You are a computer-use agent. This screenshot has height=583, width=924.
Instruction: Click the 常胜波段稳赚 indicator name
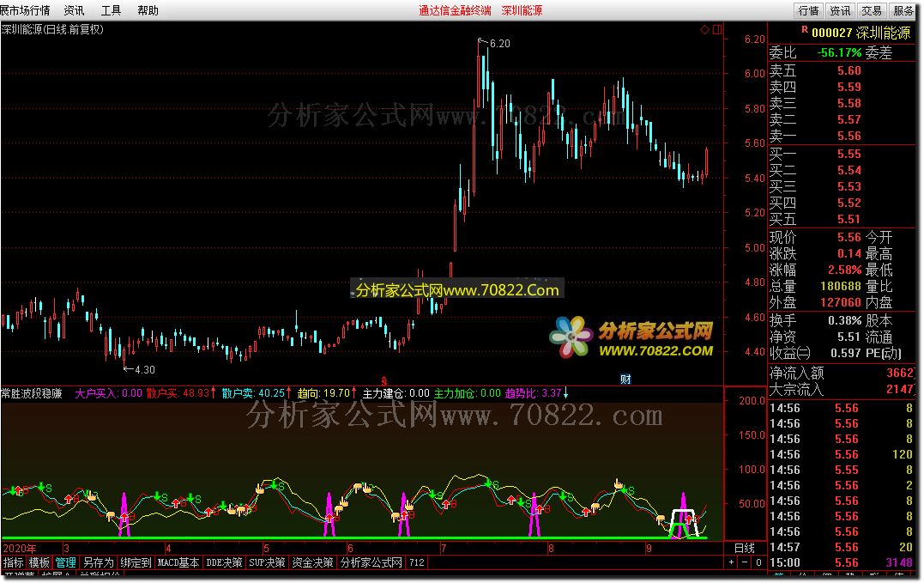click(x=31, y=393)
